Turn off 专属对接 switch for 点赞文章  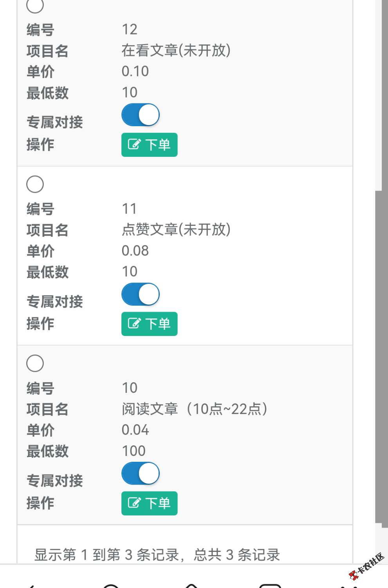click(141, 294)
